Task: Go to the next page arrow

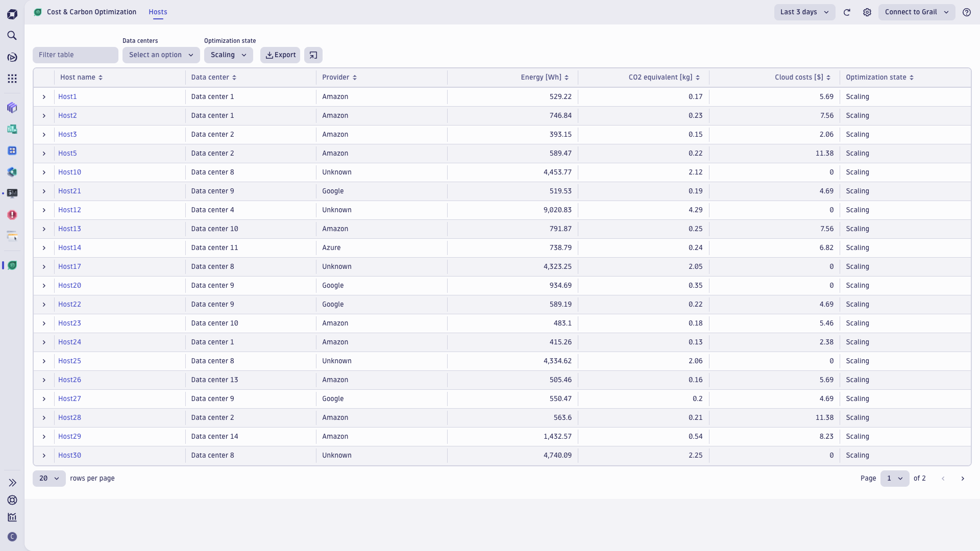Action: coord(963,479)
